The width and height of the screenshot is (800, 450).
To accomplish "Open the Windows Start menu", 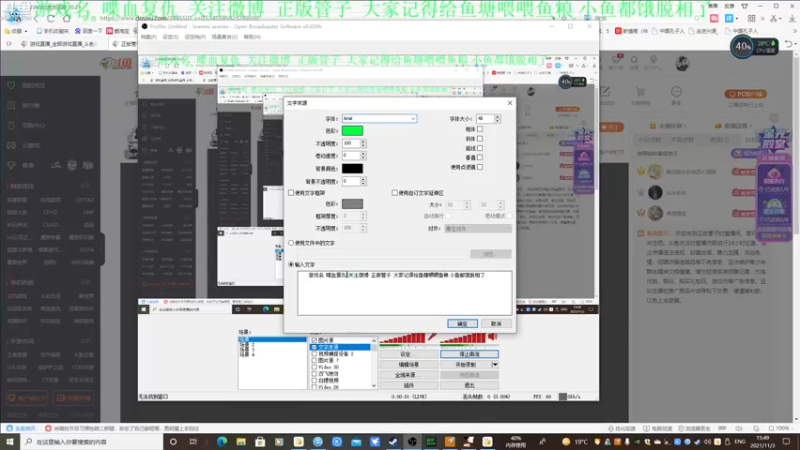I will coord(9,441).
